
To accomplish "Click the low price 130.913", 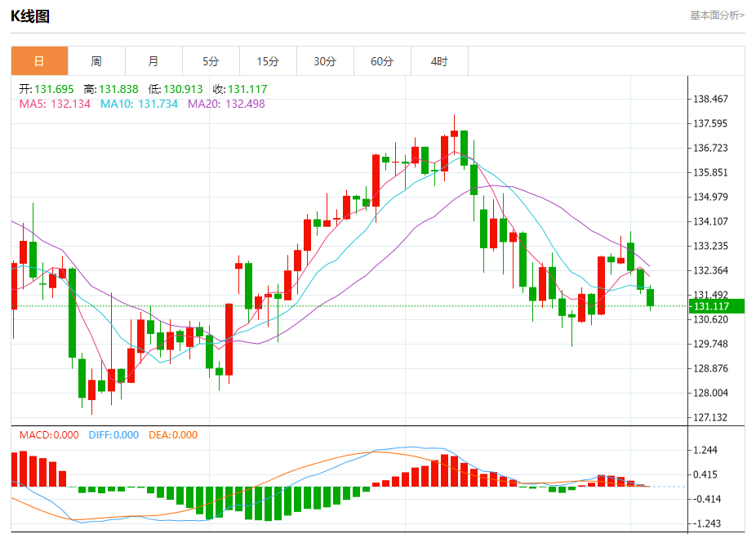I will tap(183, 89).
